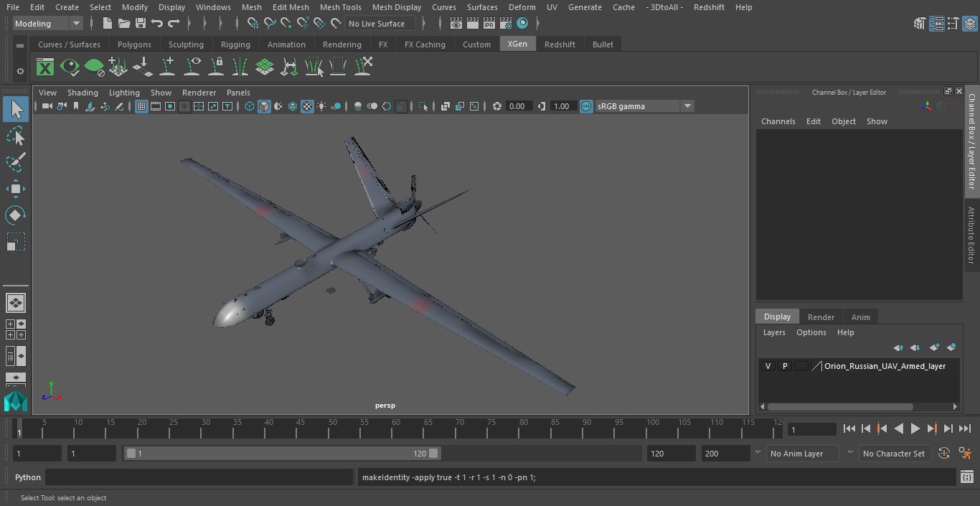
Task: Switch to the Render layer tab
Action: click(x=821, y=317)
